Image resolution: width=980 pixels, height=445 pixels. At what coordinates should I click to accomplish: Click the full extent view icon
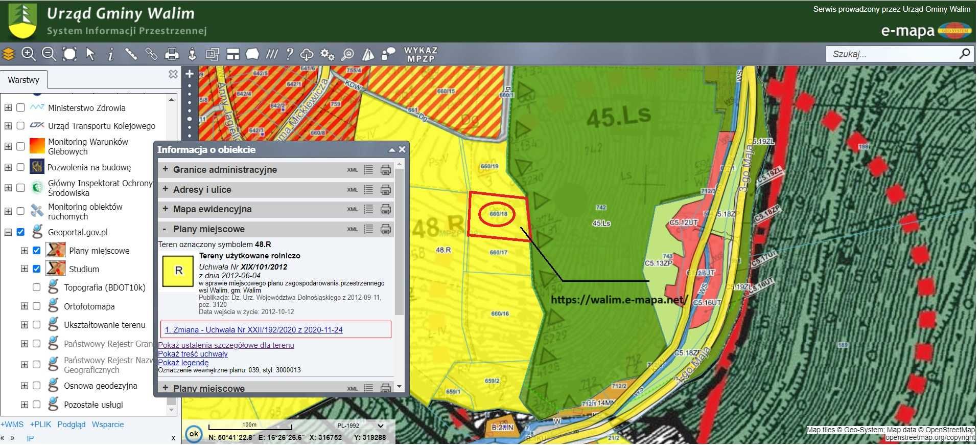point(69,54)
